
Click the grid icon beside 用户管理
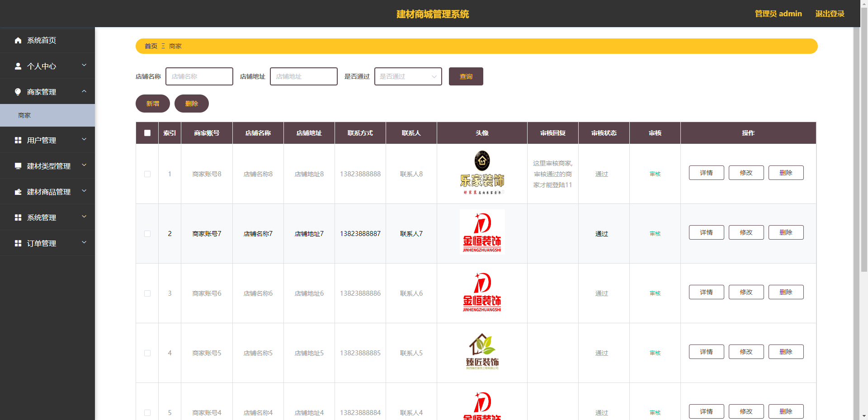(18, 140)
